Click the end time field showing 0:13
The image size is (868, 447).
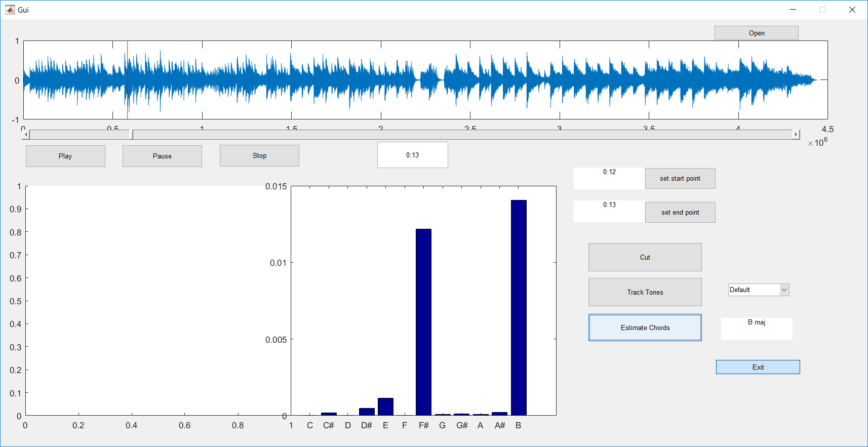(x=609, y=212)
